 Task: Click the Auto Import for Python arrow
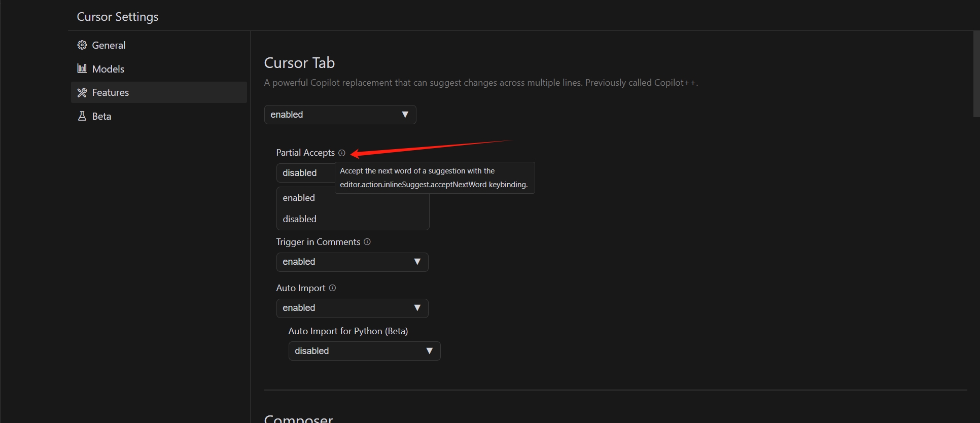pos(429,351)
